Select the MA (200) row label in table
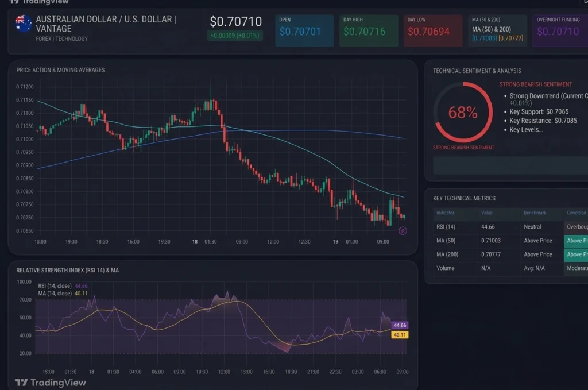The height and width of the screenshot is (390, 588). click(x=447, y=254)
